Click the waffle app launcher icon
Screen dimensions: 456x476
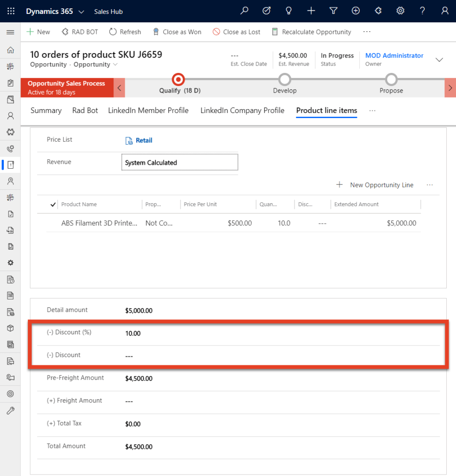click(10, 11)
